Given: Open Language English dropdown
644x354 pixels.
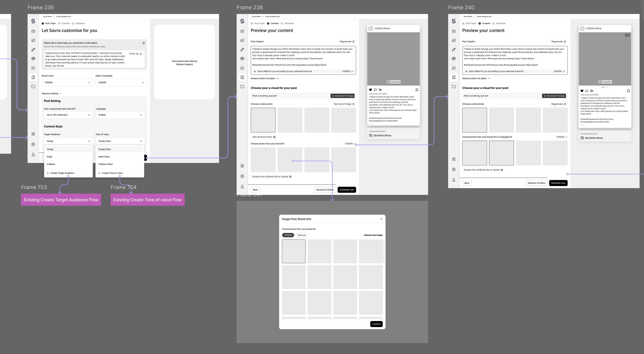Looking at the screenshot, I should tap(120, 115).
